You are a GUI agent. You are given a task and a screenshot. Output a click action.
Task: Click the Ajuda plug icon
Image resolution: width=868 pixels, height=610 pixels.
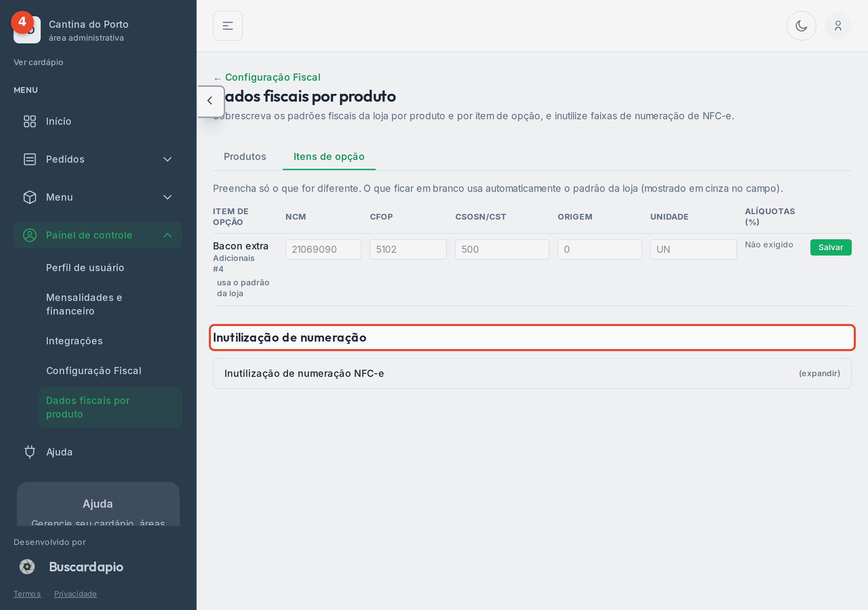30,452
